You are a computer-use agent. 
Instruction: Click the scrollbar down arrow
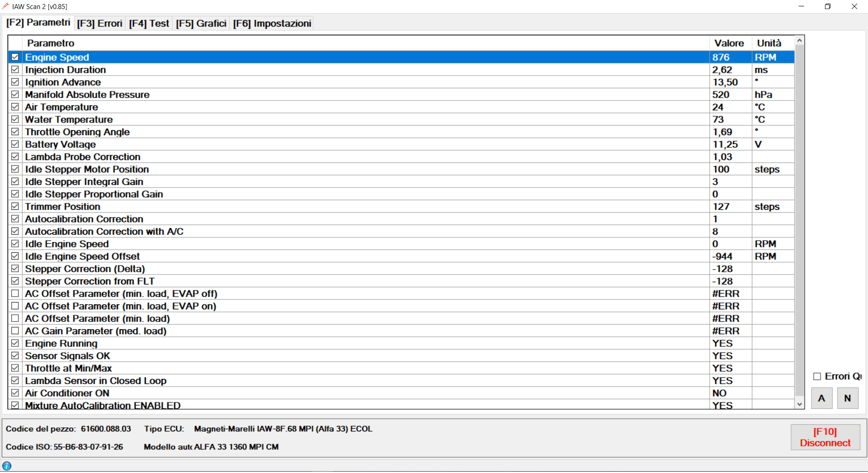pos(800,404)
